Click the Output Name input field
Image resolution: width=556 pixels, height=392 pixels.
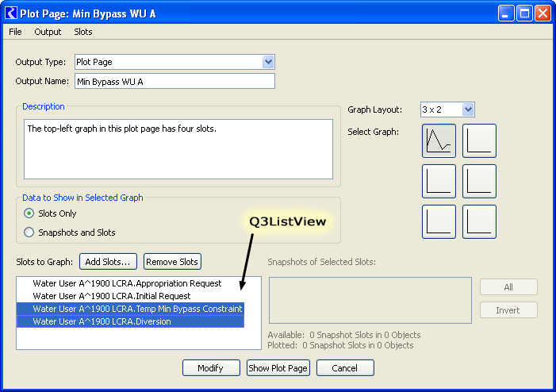[174, 81]
